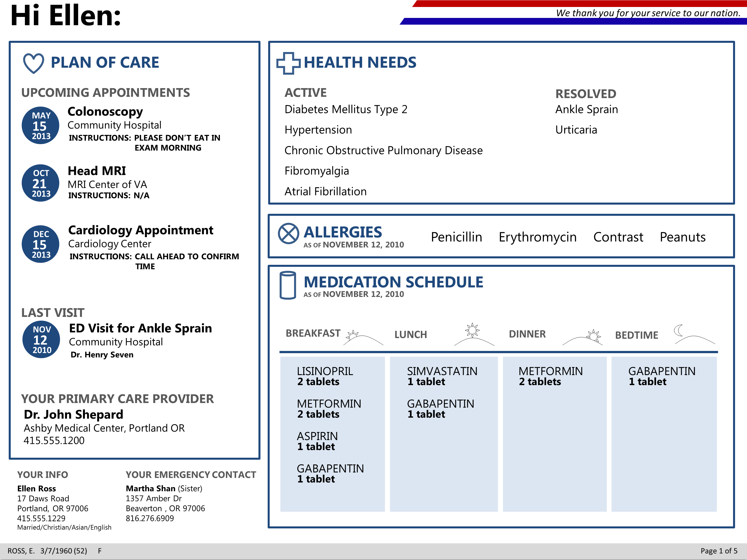747x560 pixels.
Task: Click the May 15 2013 date circle
Action: click(41, 126)
